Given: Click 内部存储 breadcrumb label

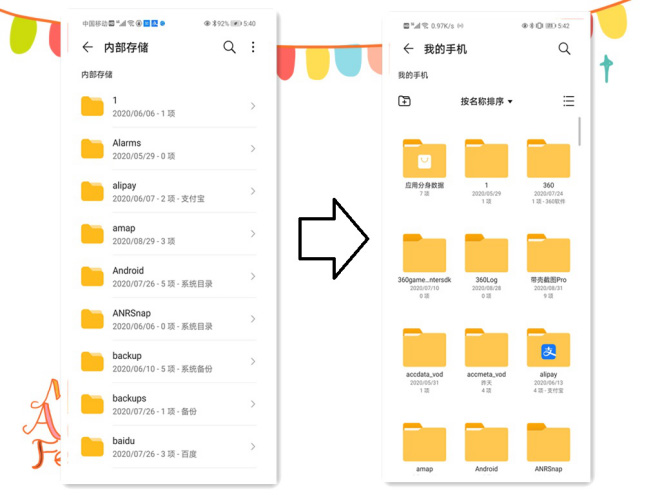Looking at the screenshot, I should click(x=97, y=75).
